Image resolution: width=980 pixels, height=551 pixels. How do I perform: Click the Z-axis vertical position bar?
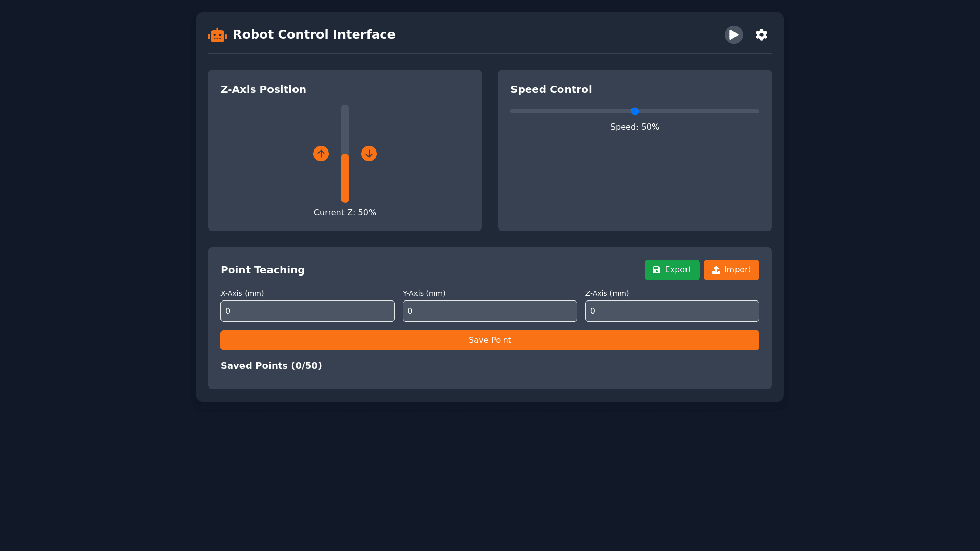[345, 153]
